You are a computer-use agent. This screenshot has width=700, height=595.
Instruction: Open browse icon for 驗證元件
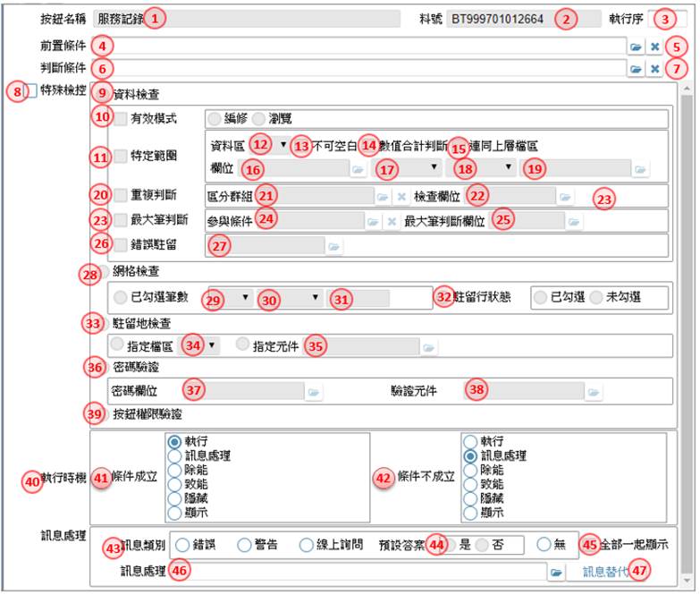click(594, 392)
